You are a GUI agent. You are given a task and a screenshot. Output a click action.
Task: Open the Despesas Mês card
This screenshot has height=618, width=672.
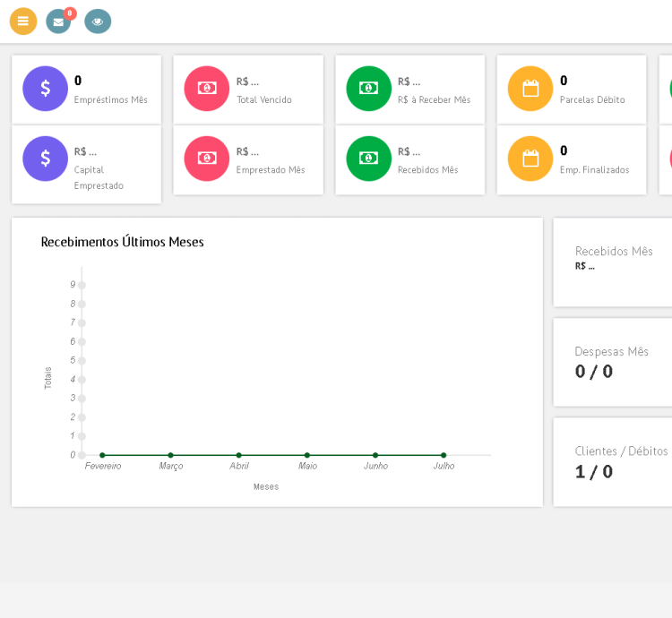(x=618, y=362)
